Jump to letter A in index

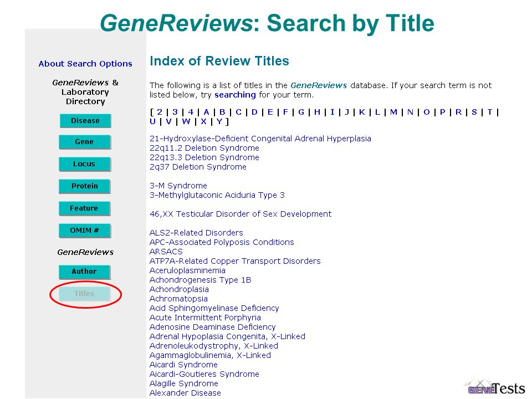tap(206, 112)
